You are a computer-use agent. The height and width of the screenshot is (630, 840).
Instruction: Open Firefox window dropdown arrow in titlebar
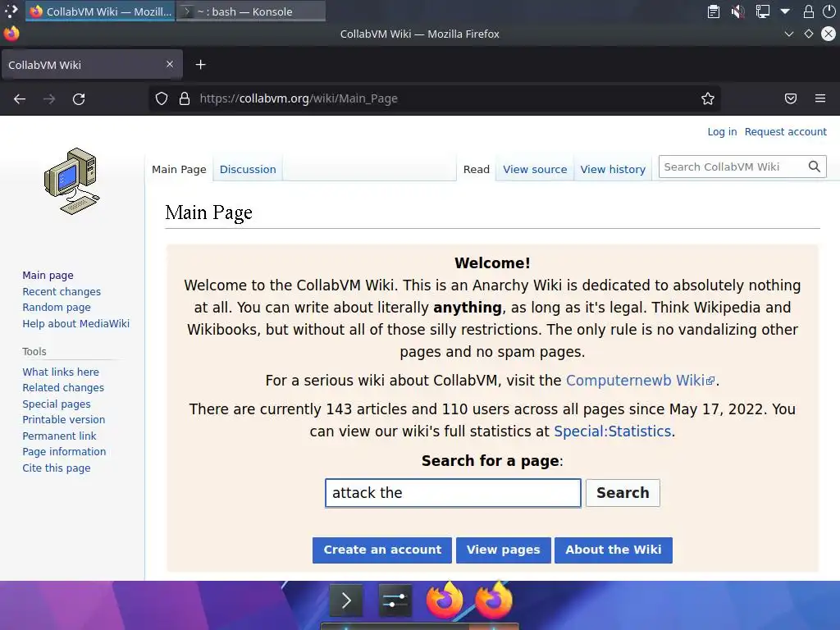788,34
